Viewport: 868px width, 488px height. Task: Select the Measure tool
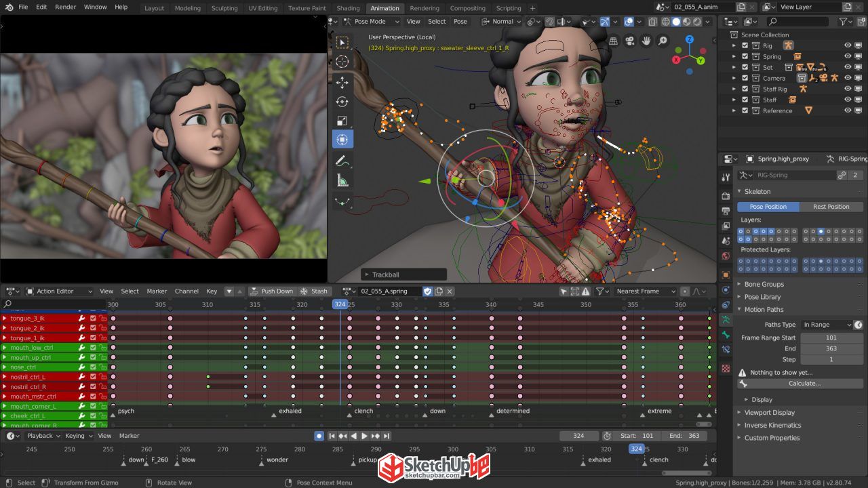click(342, 181)
